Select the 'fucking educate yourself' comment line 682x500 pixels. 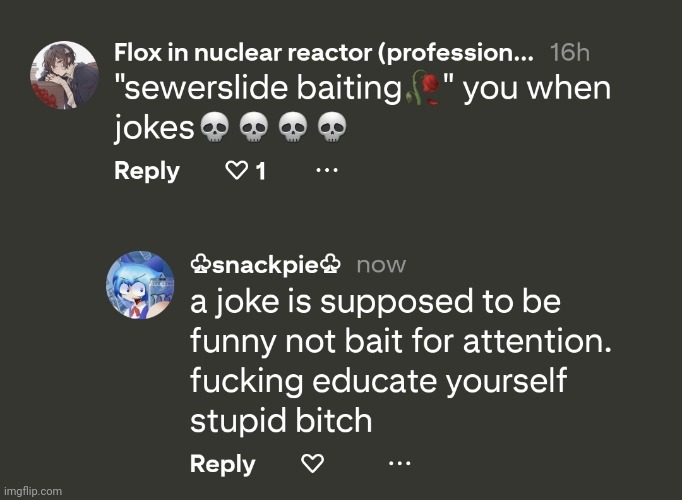[378, 380]
